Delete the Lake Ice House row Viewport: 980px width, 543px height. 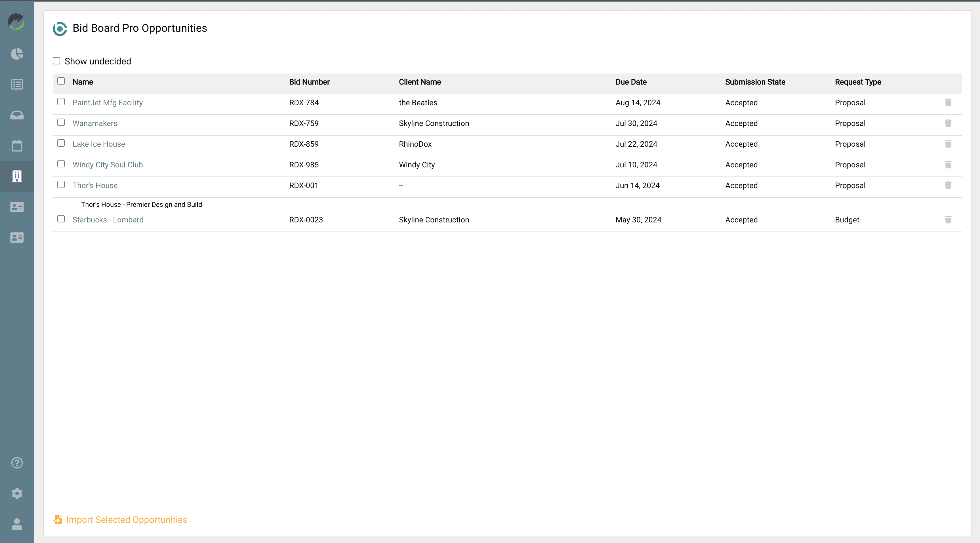click(x=948, y=144)
